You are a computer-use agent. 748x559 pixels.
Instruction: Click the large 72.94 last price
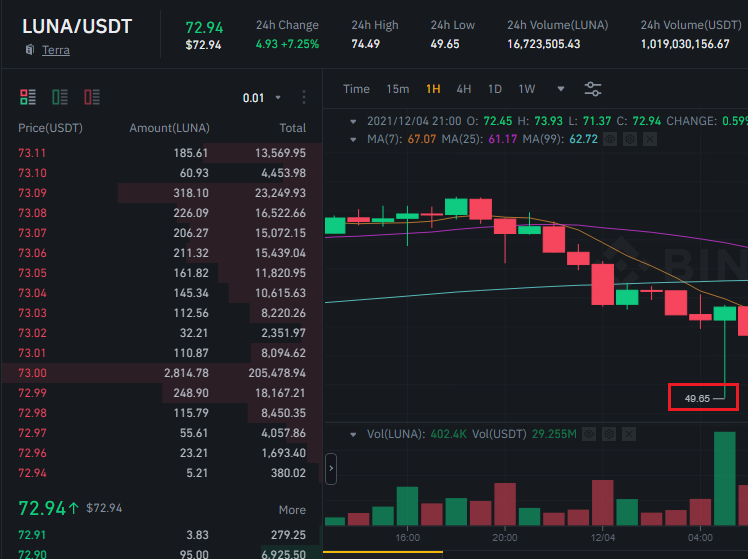point(42,508)
